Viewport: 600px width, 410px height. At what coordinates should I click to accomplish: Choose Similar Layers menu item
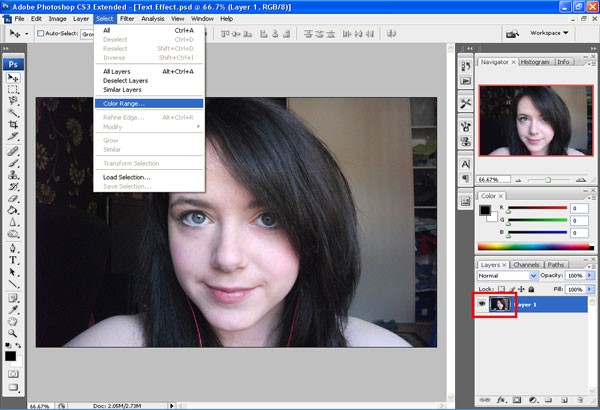click(x=149, y=90)
